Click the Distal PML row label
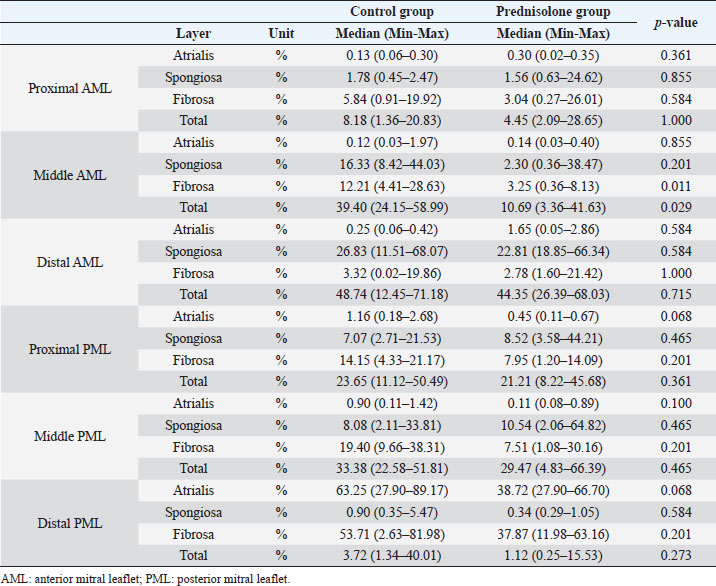Viewport: 716px width, 586px height. click(70, 523)
